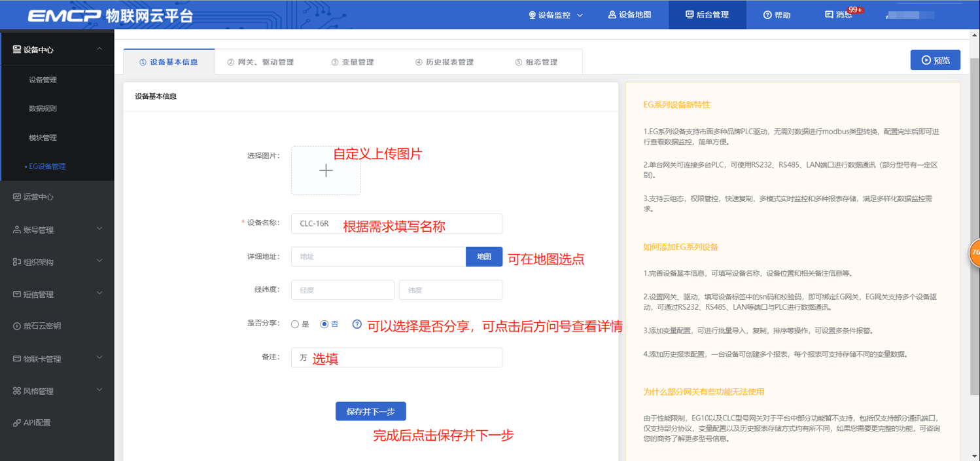Select the 是 share radio button

click(295, 324)
